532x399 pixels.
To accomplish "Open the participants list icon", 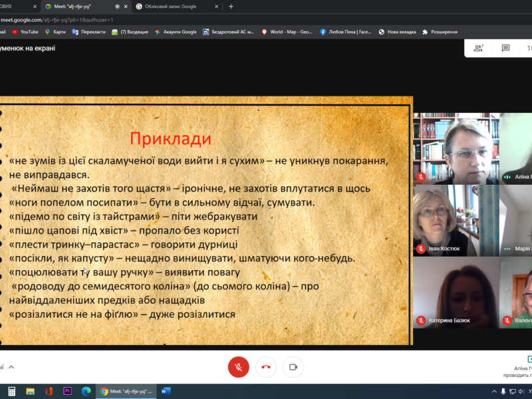I will (x=478, y=48).
